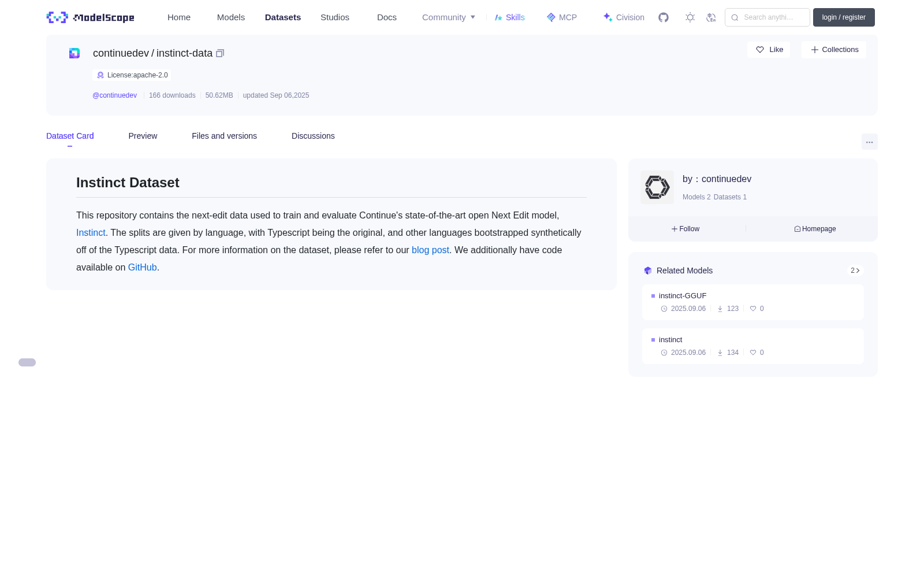924x578 pixels.
Task: Open the Studios nav item
Action: tap(335, 17)
